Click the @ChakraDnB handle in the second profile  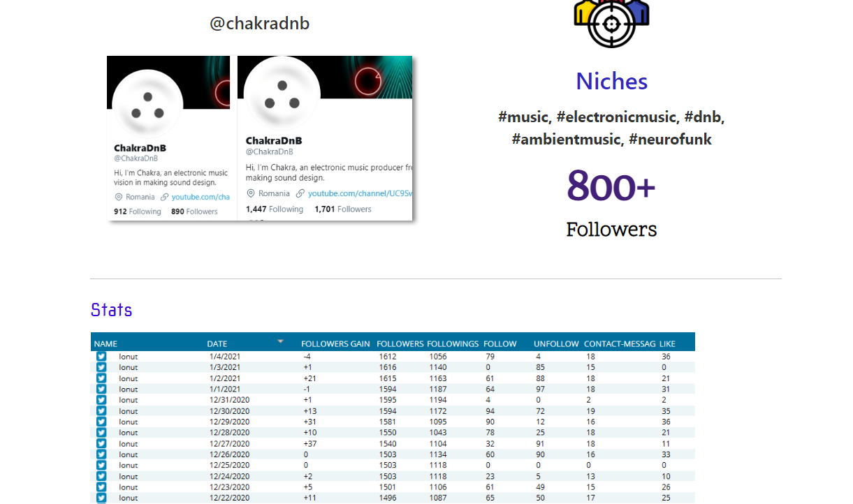click(x=268, y=149)
